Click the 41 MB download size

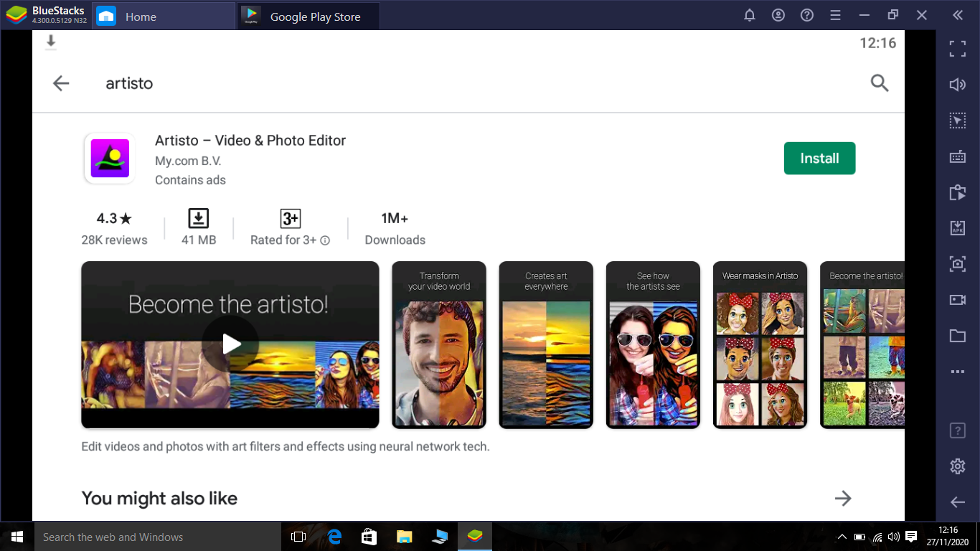tap(199, 228)
